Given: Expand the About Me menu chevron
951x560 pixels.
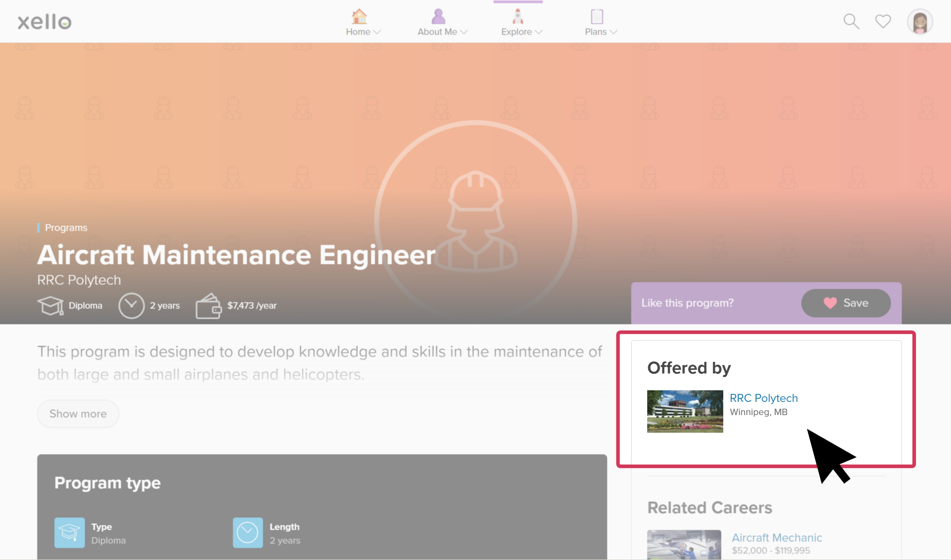Looking at the screenshot, I should pos(464,32).
